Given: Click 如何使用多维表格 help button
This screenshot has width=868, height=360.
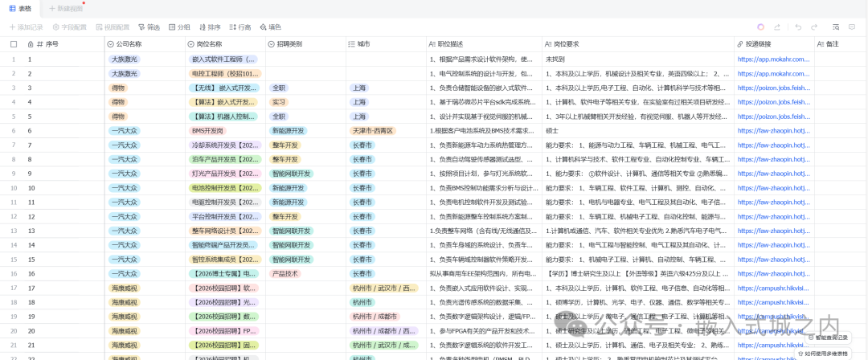Looking at the screenshot, I should pyautogui.click(x=825, y=353).
